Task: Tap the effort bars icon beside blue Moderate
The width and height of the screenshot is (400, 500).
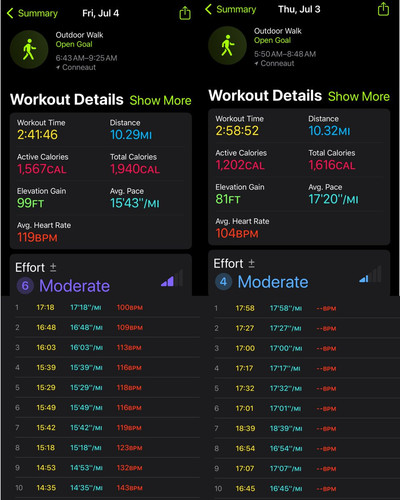Action: [x=370, y=275]
